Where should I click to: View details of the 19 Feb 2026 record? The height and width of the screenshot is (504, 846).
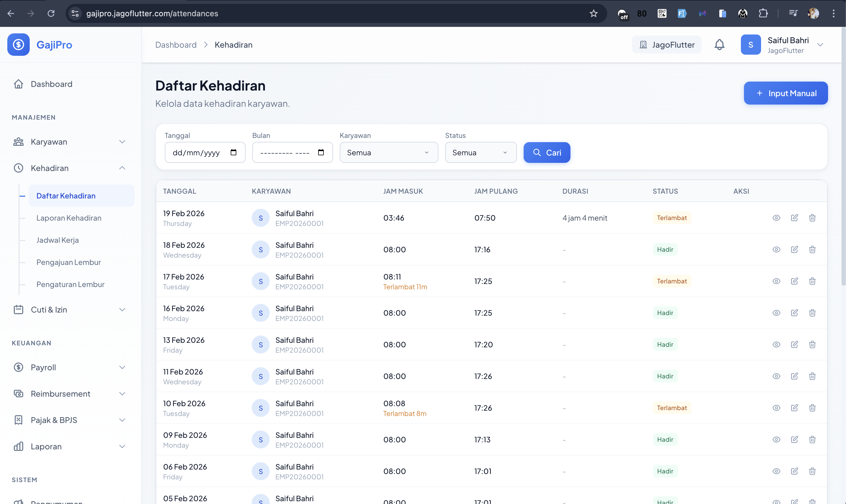coord(776,218)
